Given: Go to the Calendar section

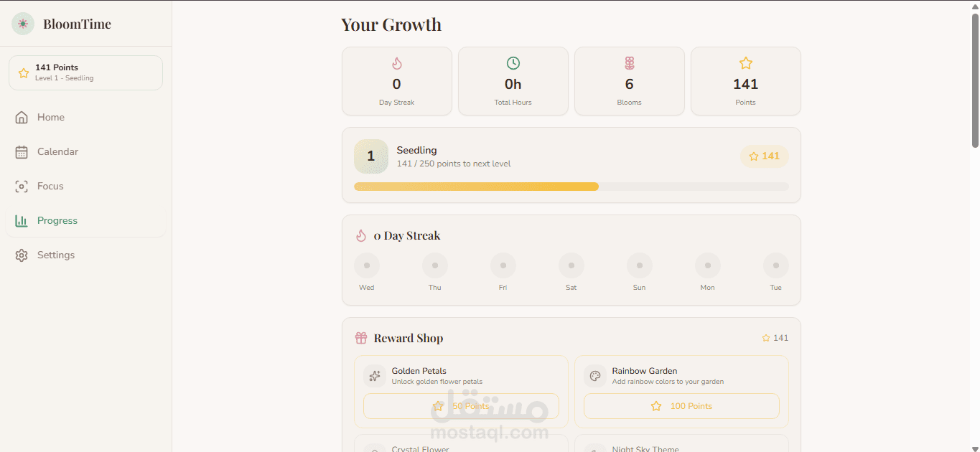Looking at the screenshot, I should (x=57, y=152).
